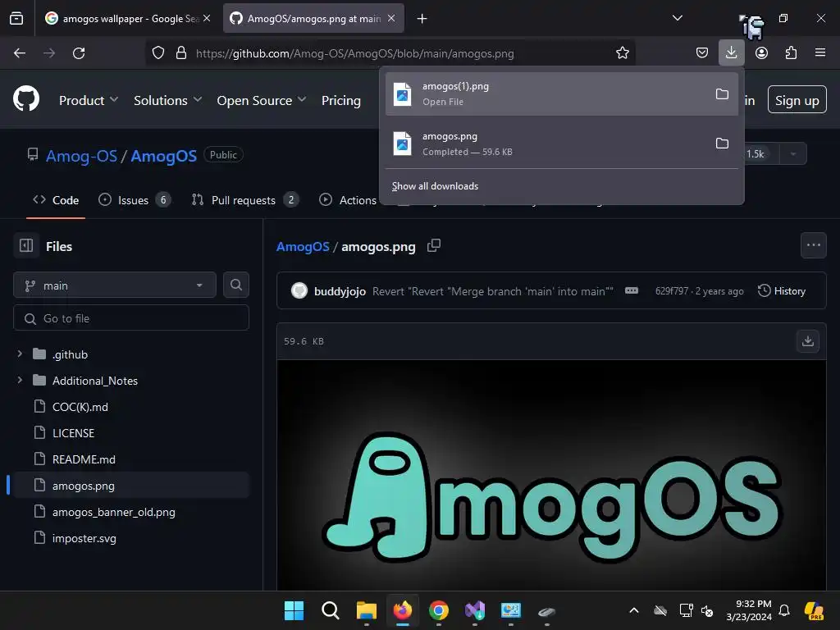Open star lists dropdown arrow
Viewport: 840px width, 630px height.
point(793,153)
